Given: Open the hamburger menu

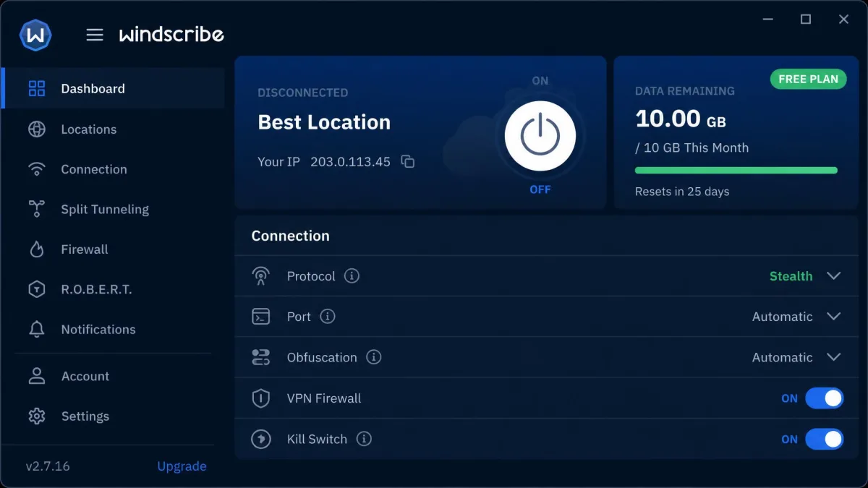Looking at the screenshot, I should (x=95, y=35).
